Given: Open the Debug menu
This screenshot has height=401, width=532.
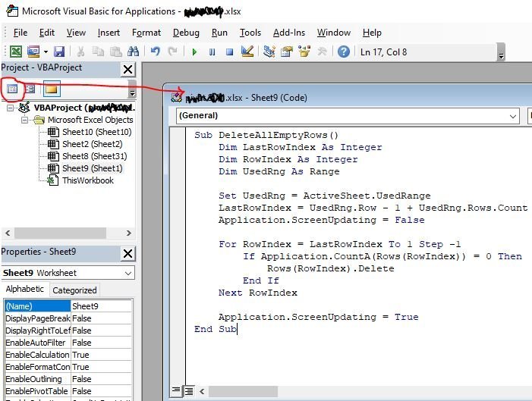Looking at the screenshot, I should (186, 33).
